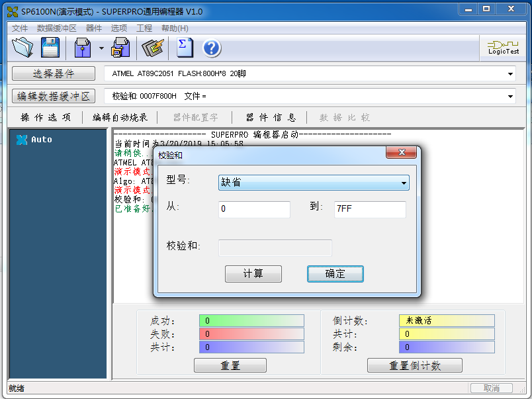Open a file using the folder toolbar icon
Screen dimensions: 532x399
coord(22,47)
